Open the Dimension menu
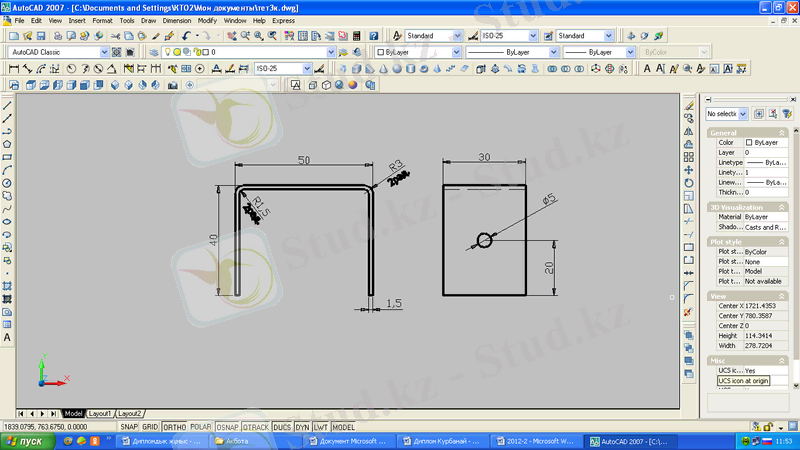Viewport: 800px width, 450px height. (176, 20)
